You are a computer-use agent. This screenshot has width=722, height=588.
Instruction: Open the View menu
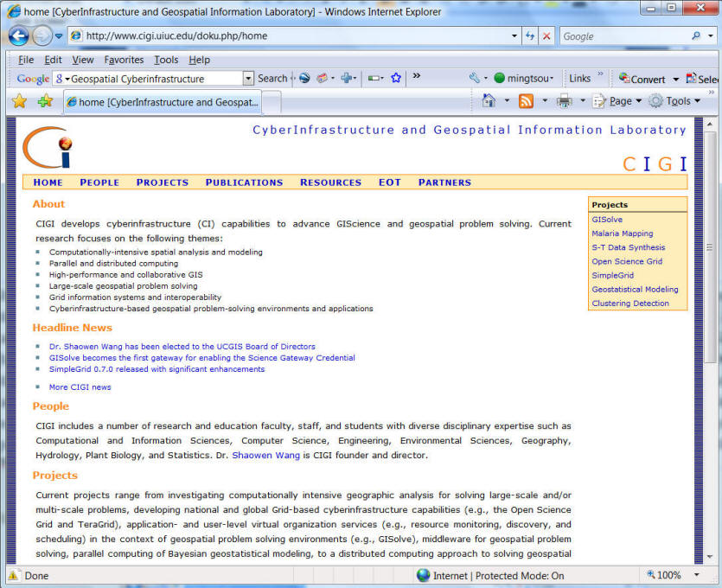(x=83, y=60)
